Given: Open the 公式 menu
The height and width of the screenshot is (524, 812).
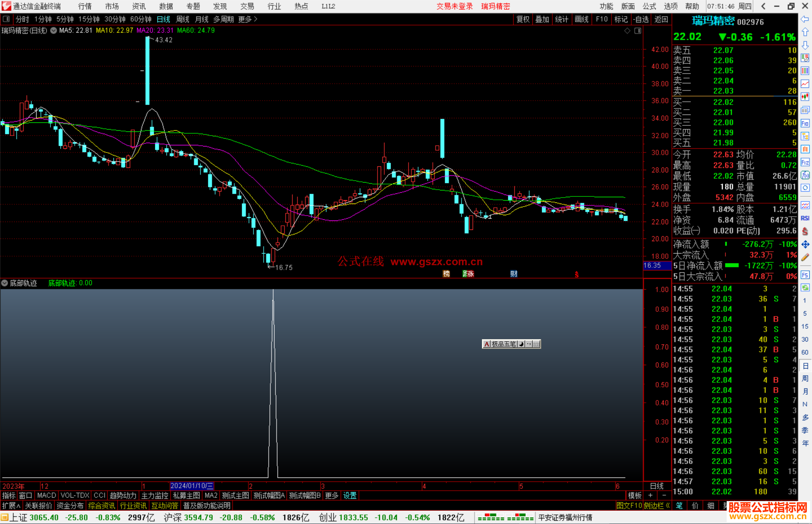Looking at the screenshot, I should click(649, 6).
